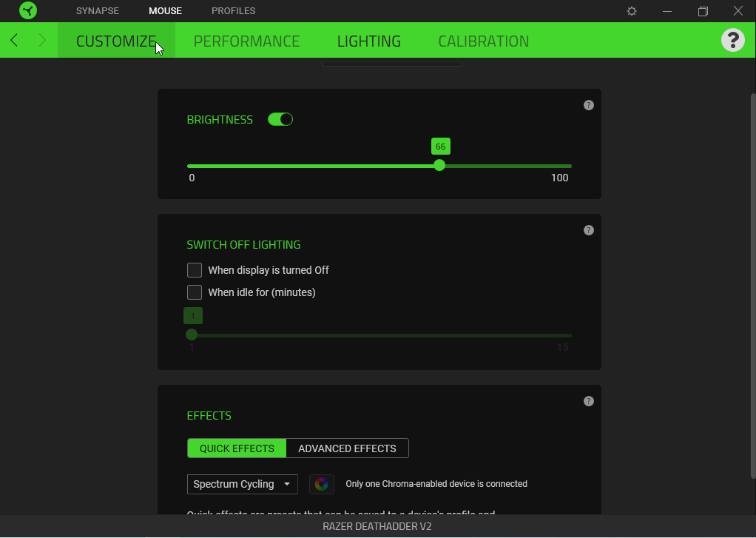Show help for the Brightness panel
The height and width of the screenshot is (538, 756).
click(x=588, y=105)
